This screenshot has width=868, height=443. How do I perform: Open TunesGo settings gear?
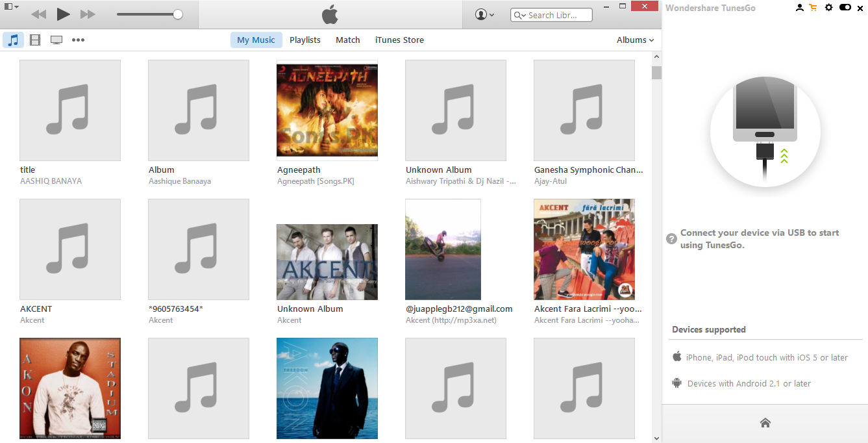point(828,7)
